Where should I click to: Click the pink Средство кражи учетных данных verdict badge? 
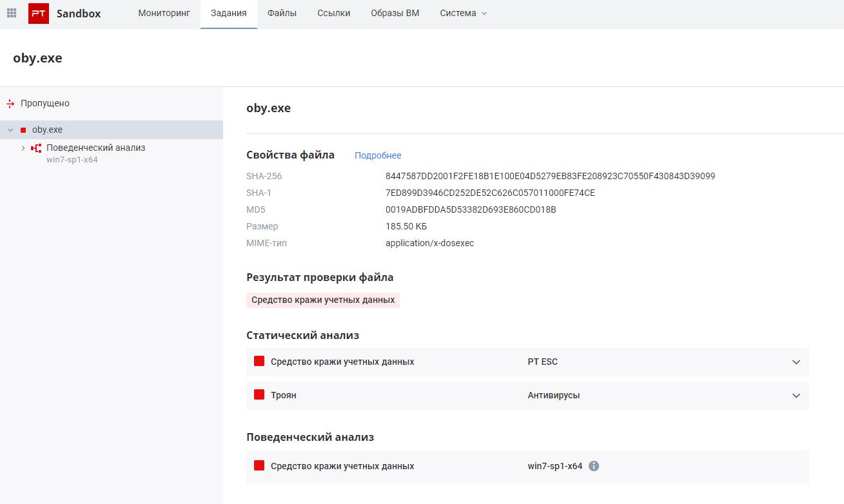click(323, 300)
